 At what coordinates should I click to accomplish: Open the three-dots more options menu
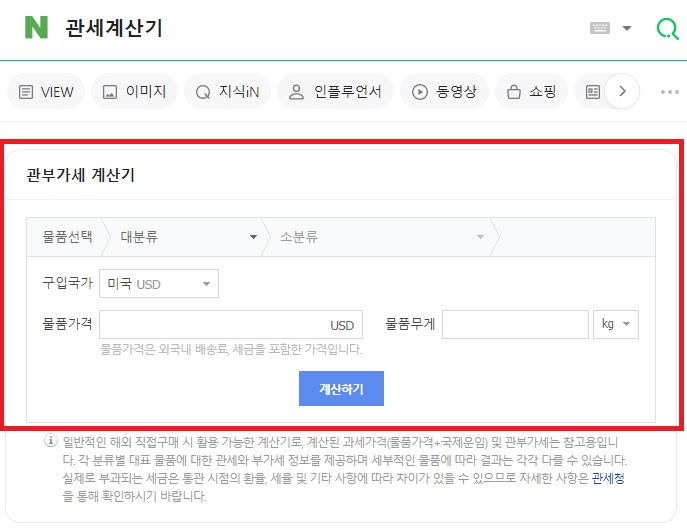pos(669,92)
